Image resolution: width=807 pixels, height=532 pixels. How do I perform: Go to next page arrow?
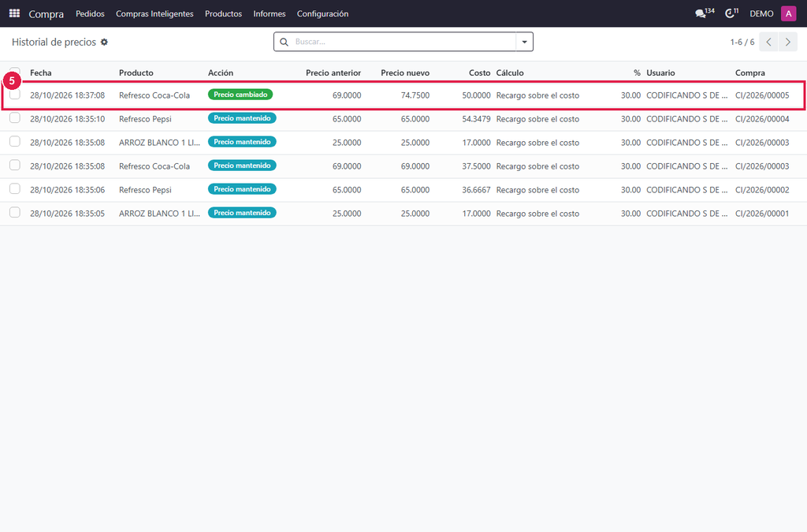pos(788,43)
